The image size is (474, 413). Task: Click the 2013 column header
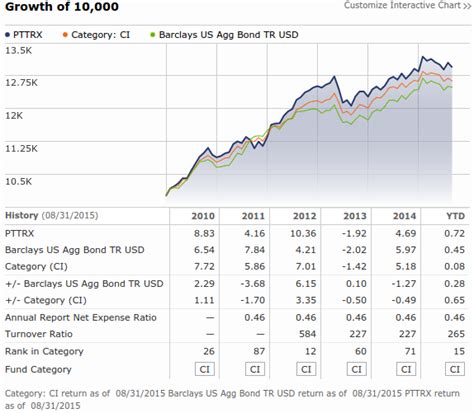[355, 216]
